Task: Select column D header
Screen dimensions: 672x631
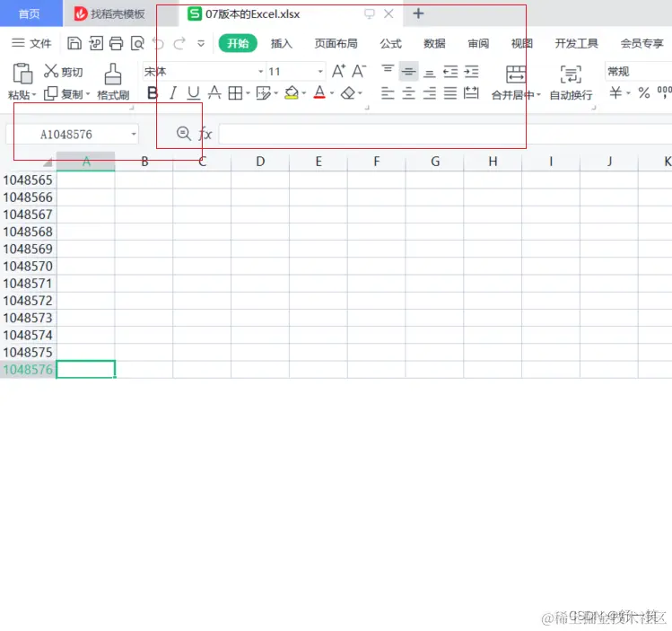Action: tap(260, 162)
